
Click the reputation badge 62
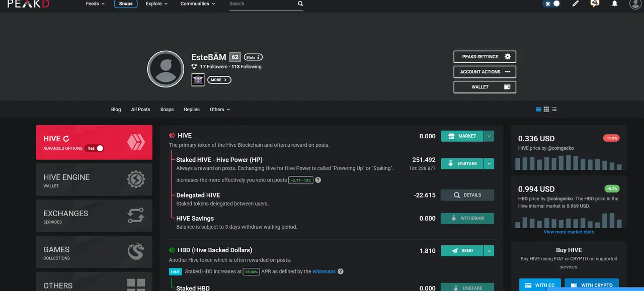[x=235, y=57]
